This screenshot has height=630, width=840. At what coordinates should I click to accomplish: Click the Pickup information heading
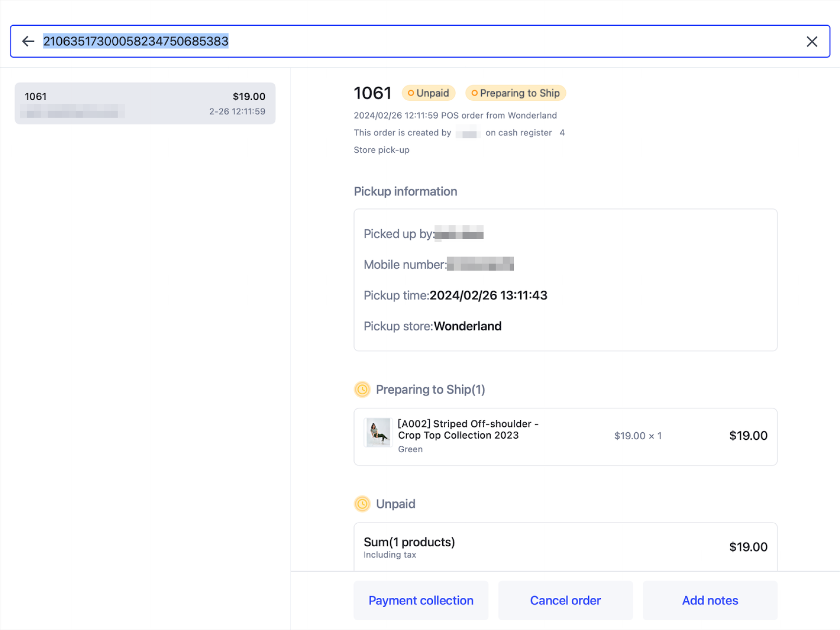coord(405,191)
